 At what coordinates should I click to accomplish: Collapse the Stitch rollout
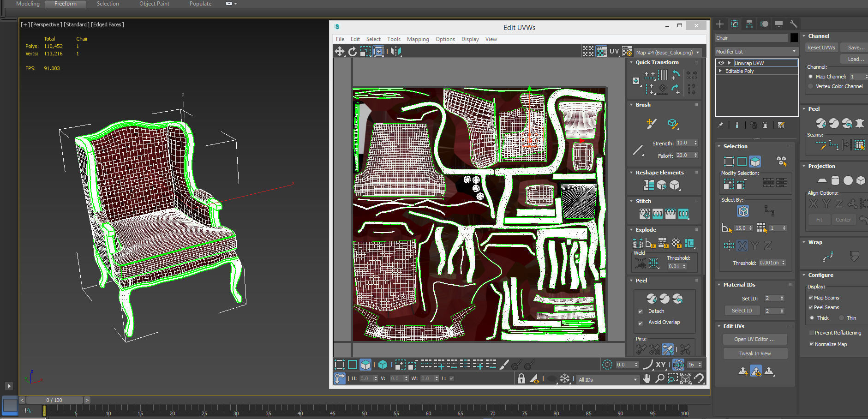point(631,201)
